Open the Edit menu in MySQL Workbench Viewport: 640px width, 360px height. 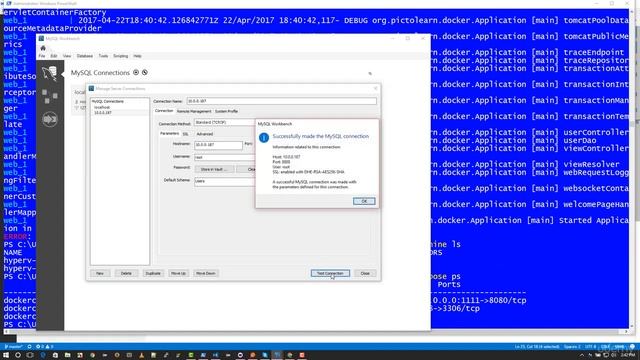[54, 56]
